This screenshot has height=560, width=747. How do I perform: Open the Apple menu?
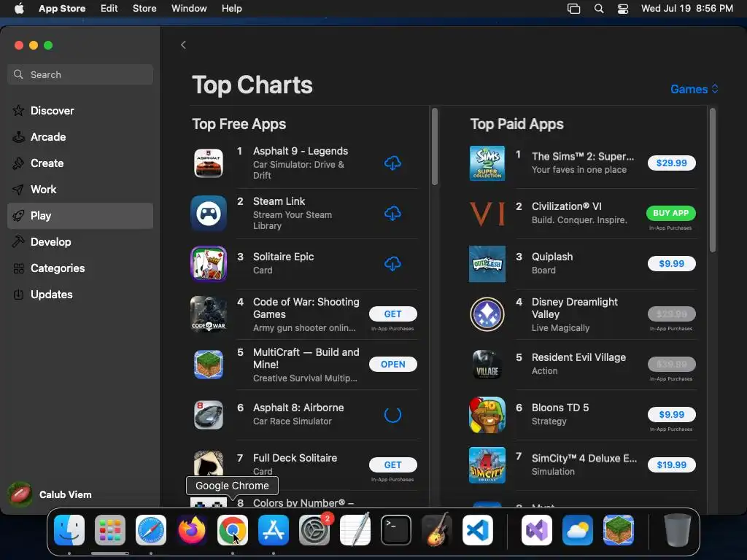[19, 9]
